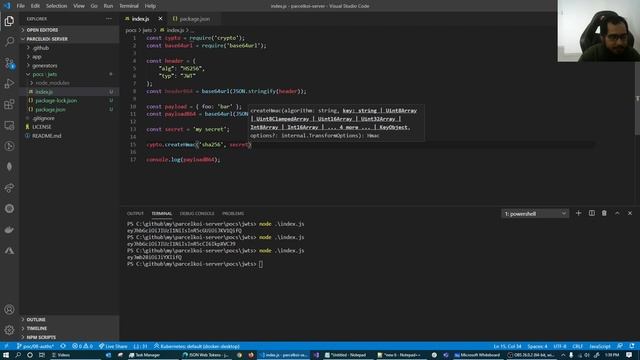Image resolution: width=640 pixels, height=360 pixels.
Task: Select the index.js editor tab
Action: [140, 19]
